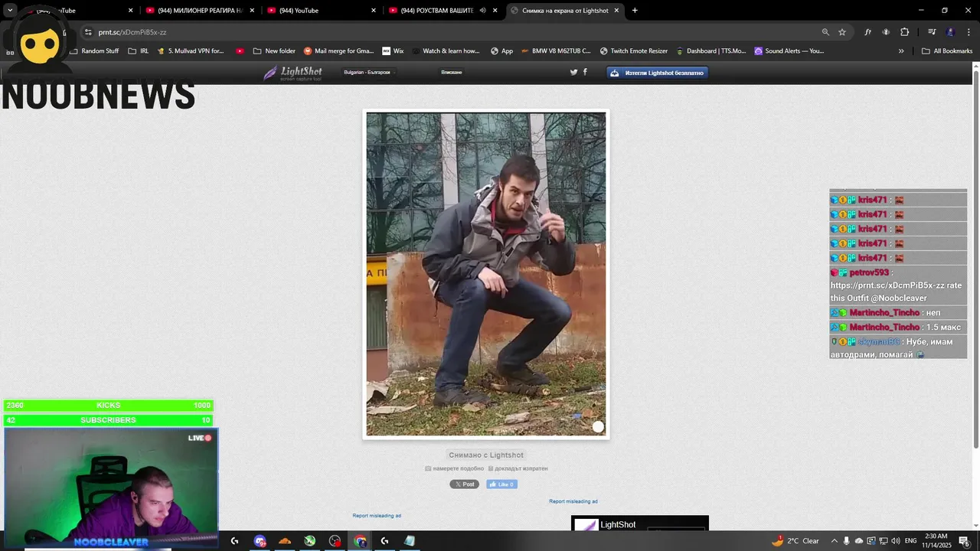Open the Sound Alerts bookmark
The image size is (980, 551).
(789, 51)
